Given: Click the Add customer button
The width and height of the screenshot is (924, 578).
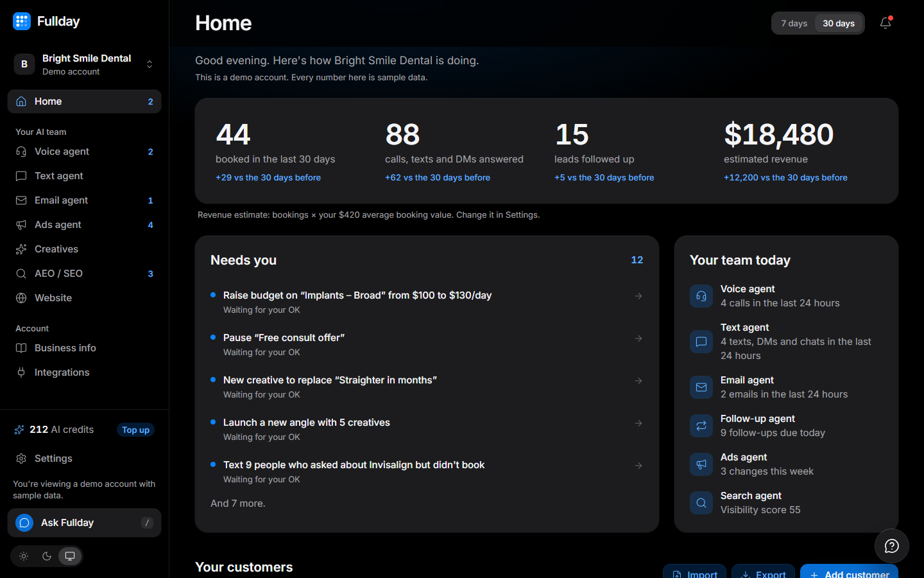Looking at the screenshot, I should coord(849,572).
